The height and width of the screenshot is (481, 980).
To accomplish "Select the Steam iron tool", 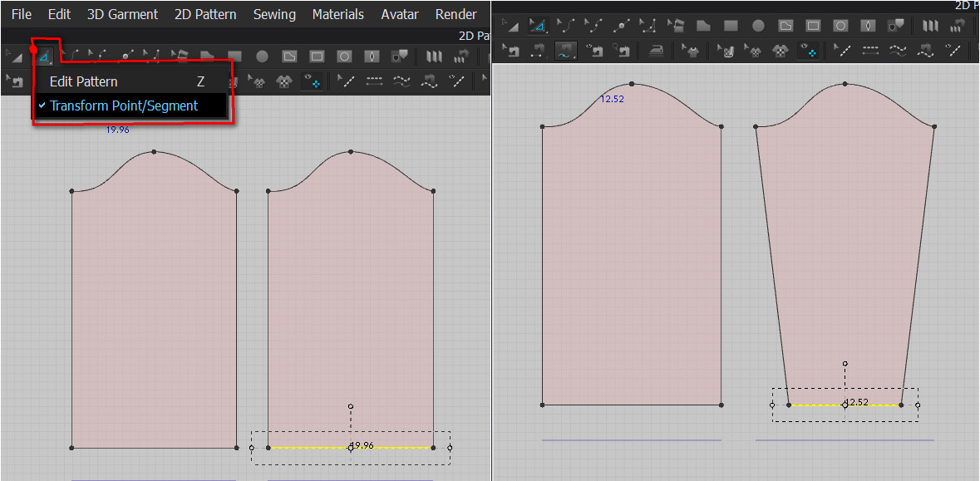I will 655,51.
